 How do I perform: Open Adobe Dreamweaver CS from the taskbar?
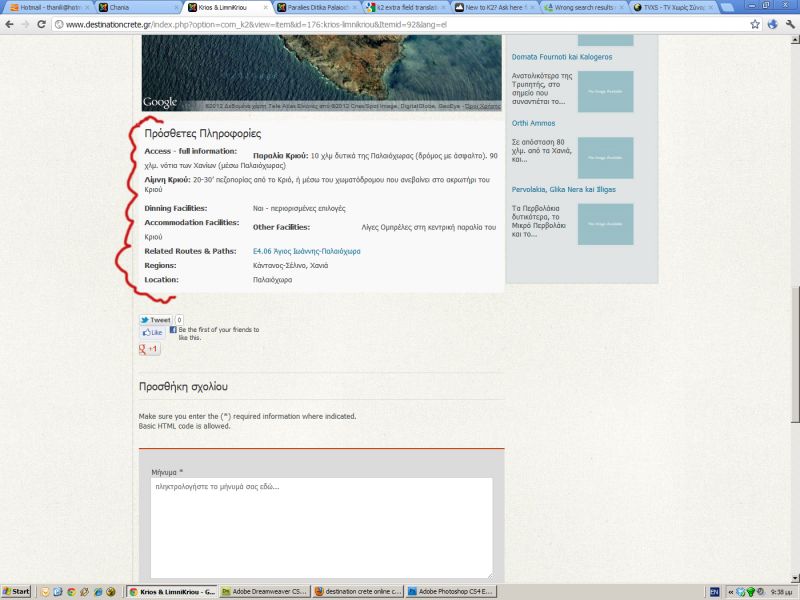click(x=264, y=591)
